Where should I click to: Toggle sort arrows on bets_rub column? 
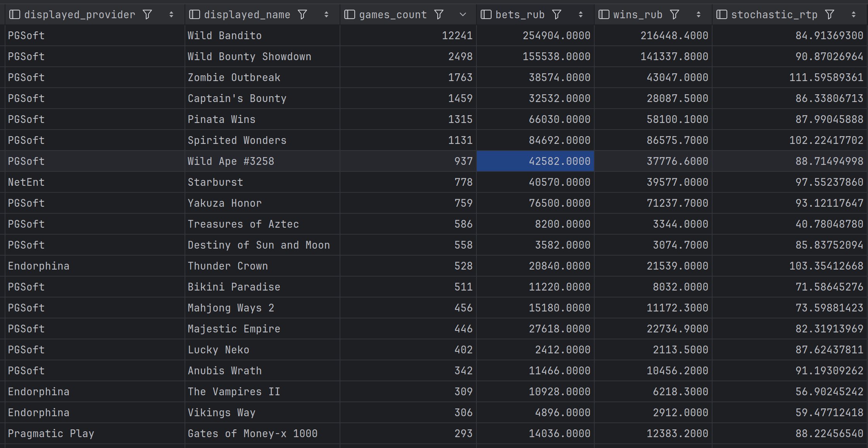pyautogui.click(x=580, y=15)
